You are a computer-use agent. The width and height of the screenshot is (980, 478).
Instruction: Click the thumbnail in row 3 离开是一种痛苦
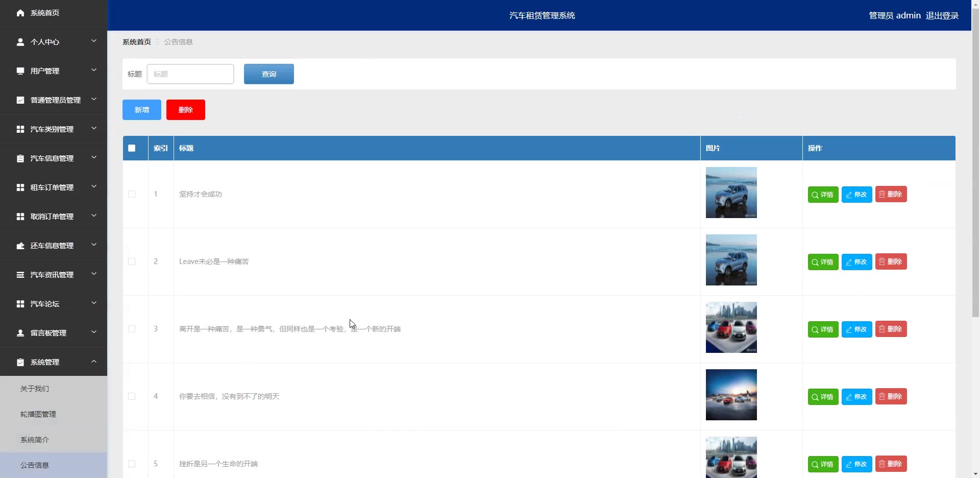tap(731, 327)
